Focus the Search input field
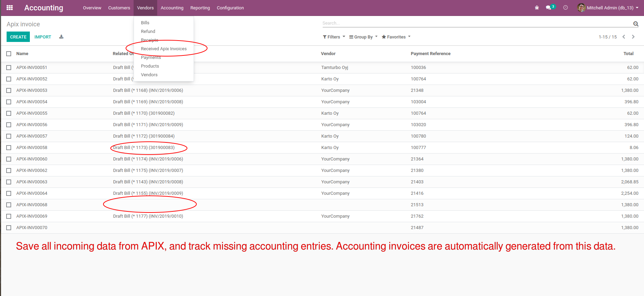The height and width of the screenshot is (296, 644). tap(475, 23)
